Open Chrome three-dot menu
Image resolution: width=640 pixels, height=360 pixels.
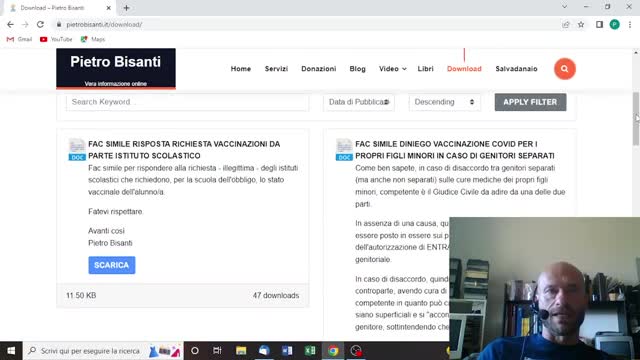tap(630, 24)
